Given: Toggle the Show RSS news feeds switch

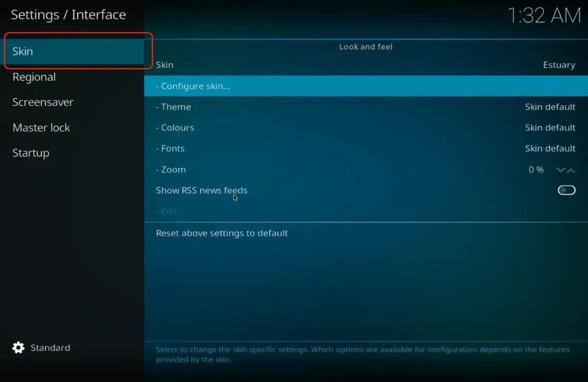Looking at the screenshot, I should 566,190.
